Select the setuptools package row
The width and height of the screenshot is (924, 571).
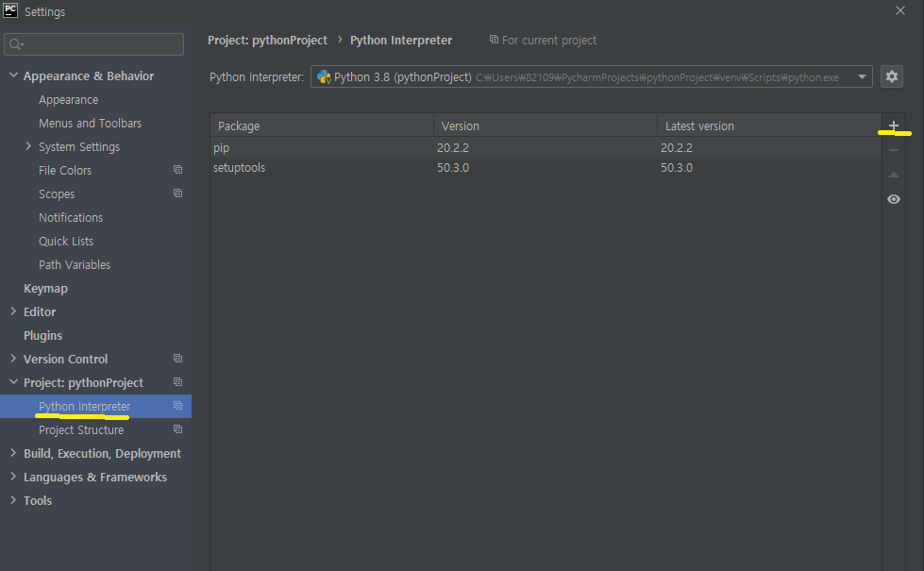(x=546, y=167)
